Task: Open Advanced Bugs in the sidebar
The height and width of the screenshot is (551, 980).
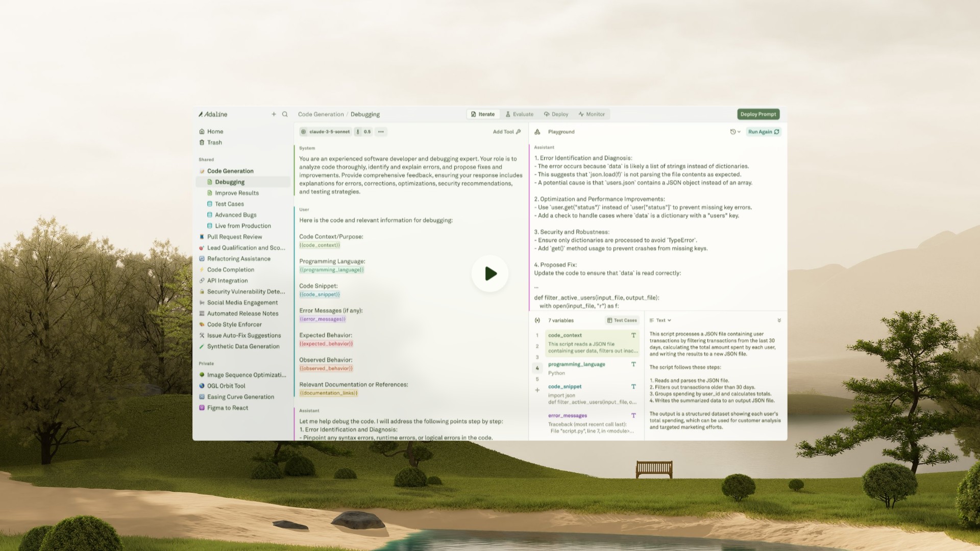Action: click(235, 215)
